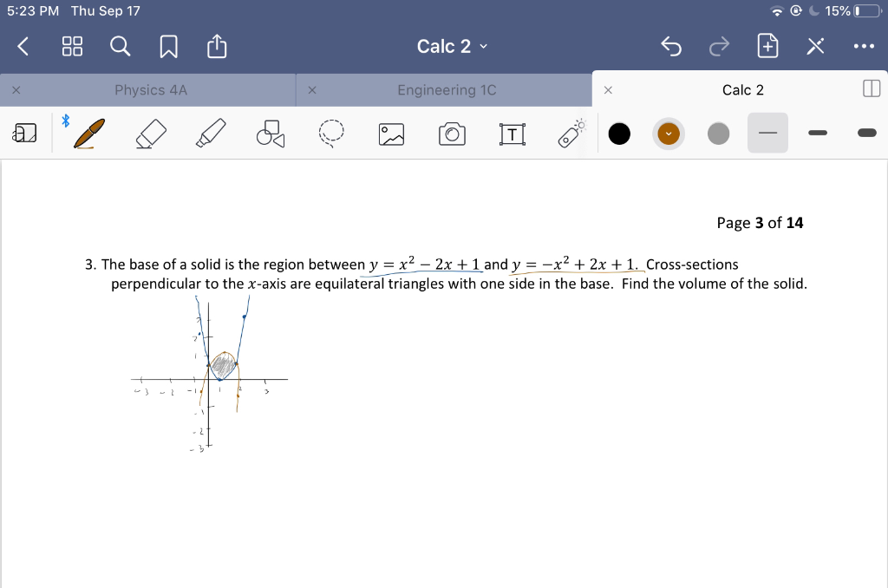The width and height of the screenshot is (888, 588).
Task: Open the Shapes tool
Action: (269, 131)
